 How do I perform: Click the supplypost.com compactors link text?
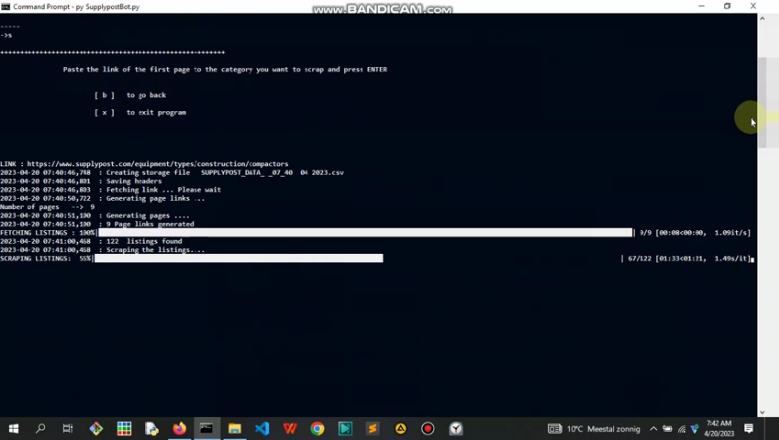[157, 163]
